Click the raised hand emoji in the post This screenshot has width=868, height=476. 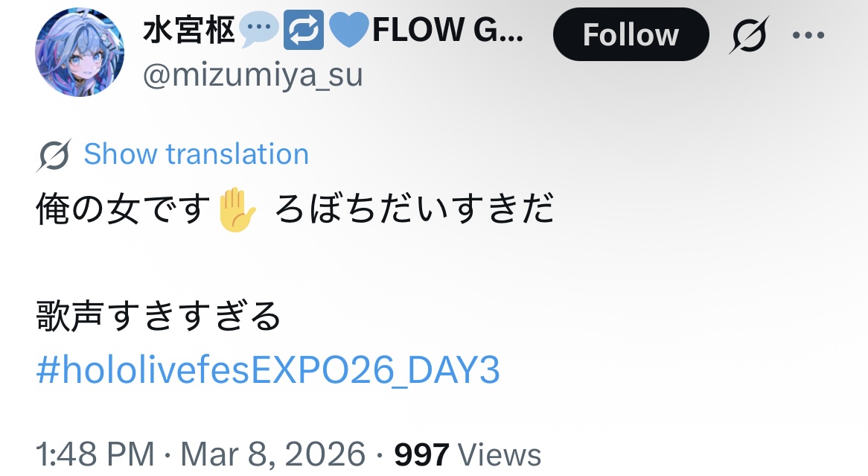coord(237,209)
